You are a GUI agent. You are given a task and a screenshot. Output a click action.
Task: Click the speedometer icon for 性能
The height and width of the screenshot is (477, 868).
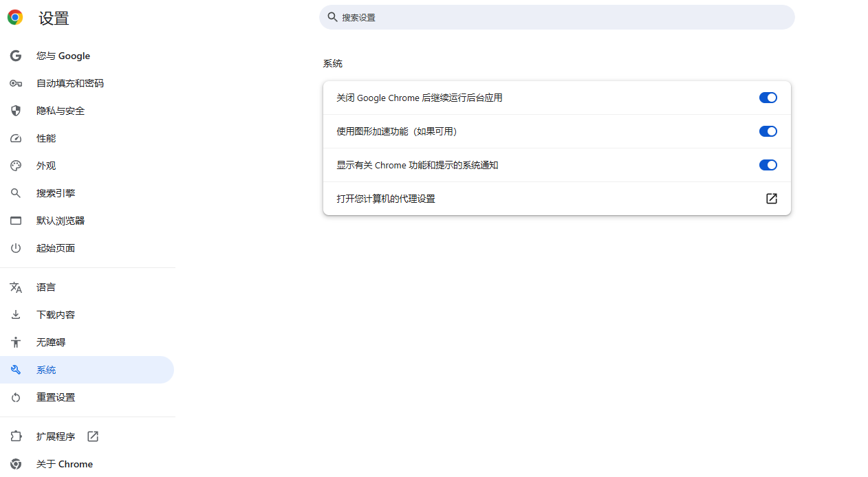pos(16,138)
